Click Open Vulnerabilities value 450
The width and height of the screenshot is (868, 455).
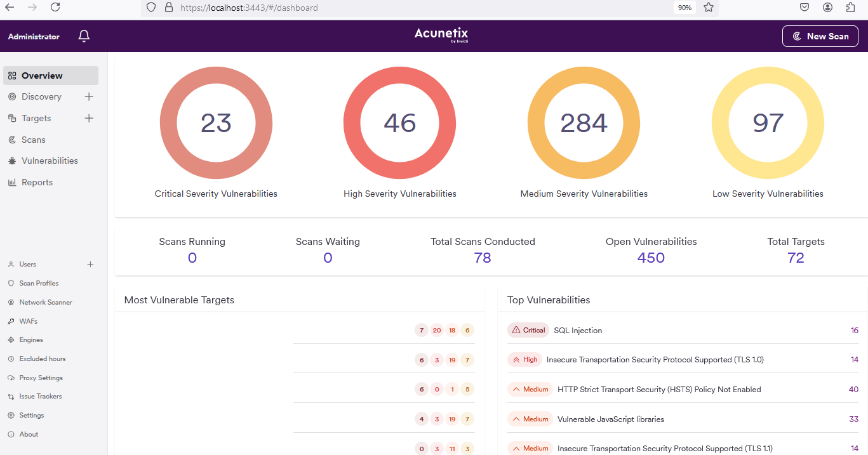point(651,258)
